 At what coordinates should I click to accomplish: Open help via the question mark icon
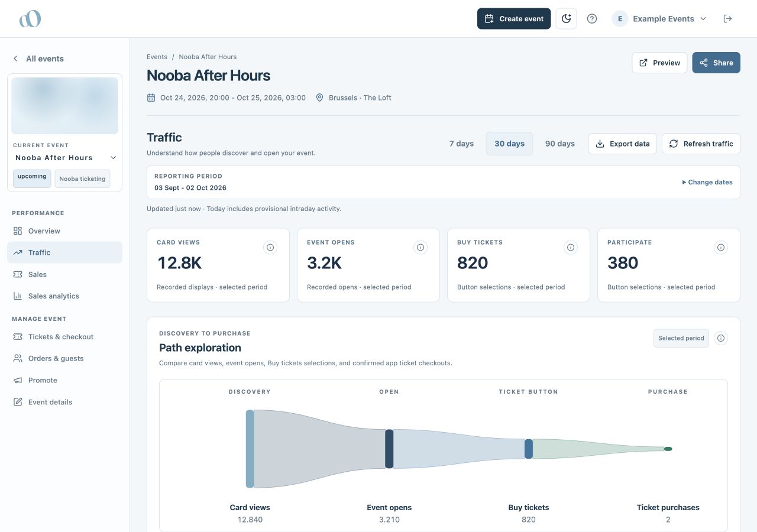591,19
